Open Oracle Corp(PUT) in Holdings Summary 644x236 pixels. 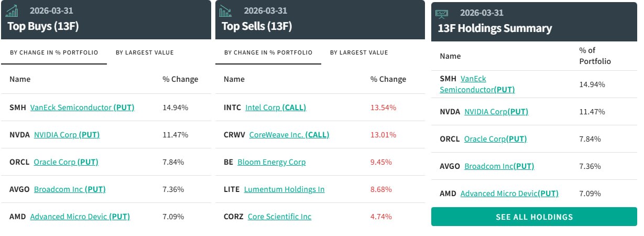[496, 139]
